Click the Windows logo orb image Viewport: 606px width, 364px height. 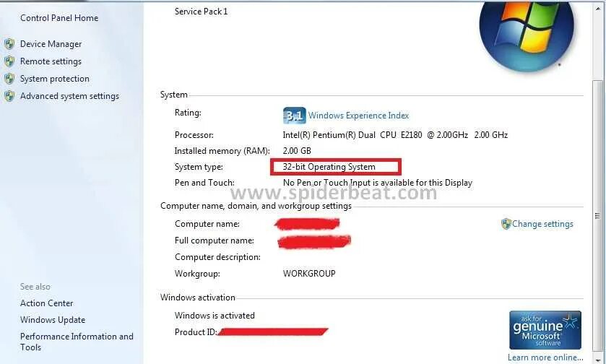[x=527, y=35]
